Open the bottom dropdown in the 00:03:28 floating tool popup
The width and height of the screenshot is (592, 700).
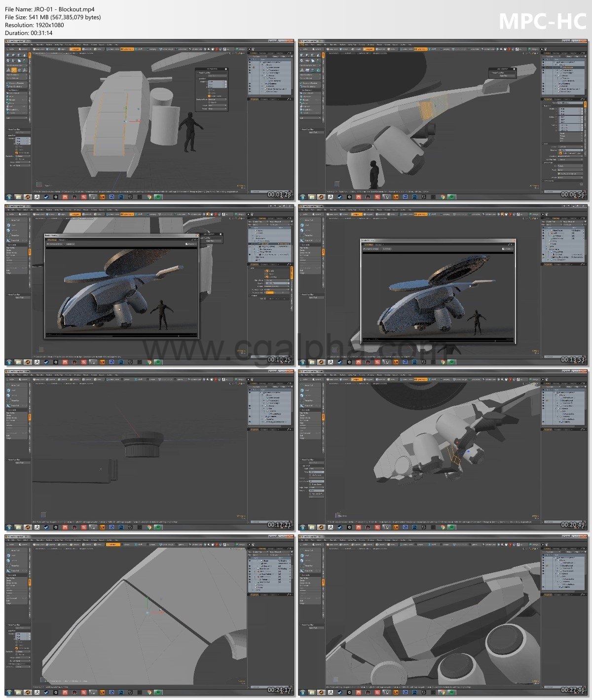click(217, 108)
